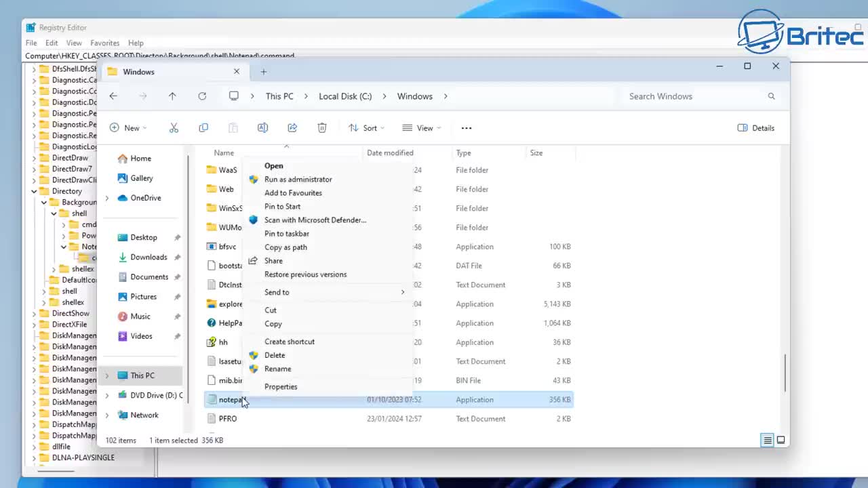This screenshot has height=488, width=868.
Task: Choose Properties from the context menu
Action: coord(281,387)
